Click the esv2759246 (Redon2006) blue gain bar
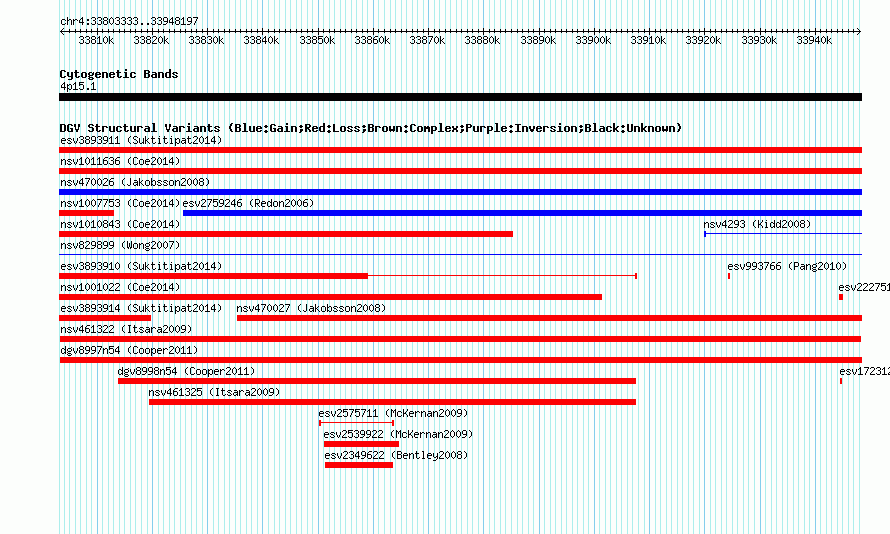Viewport: 890px width, 534px height. click(x=522, y=213)
